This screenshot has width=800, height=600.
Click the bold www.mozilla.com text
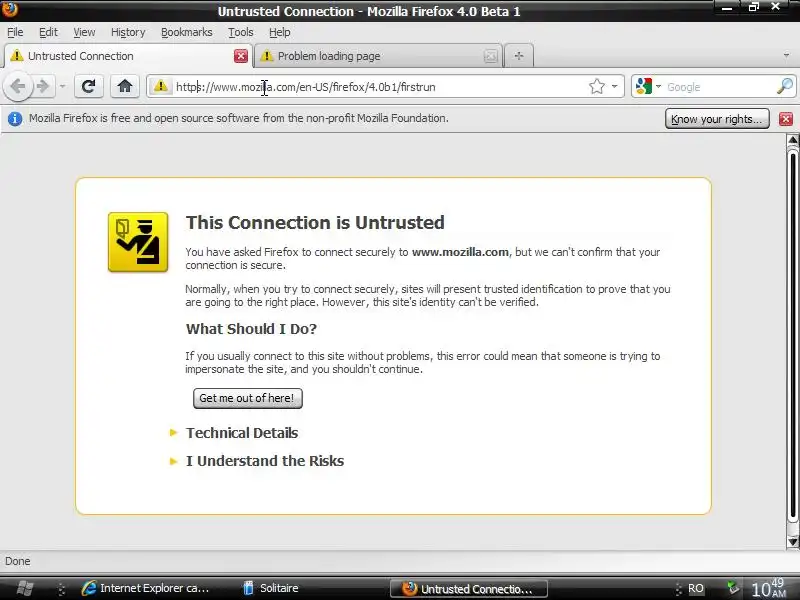[460, 252]
